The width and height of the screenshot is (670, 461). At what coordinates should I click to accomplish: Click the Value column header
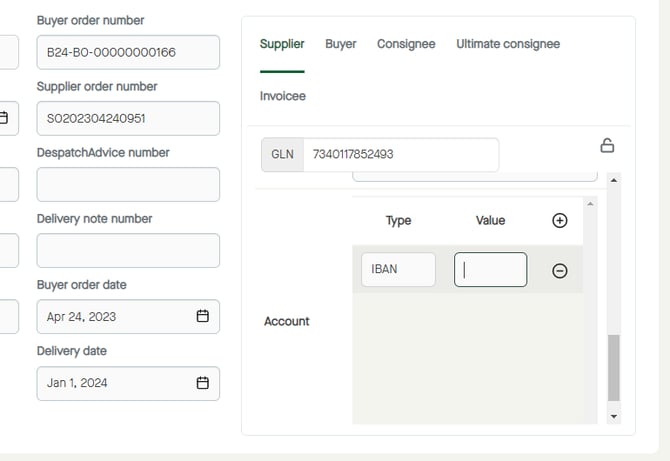click(491, 220)
